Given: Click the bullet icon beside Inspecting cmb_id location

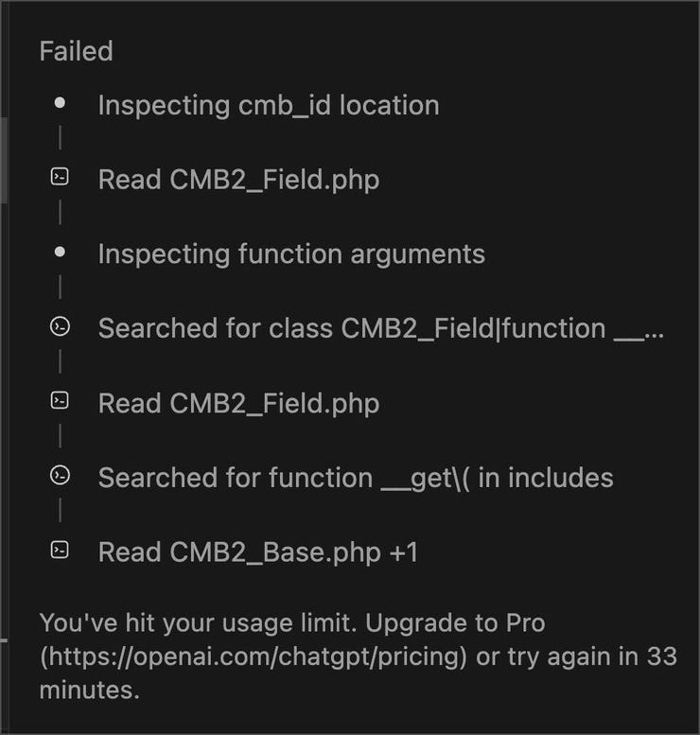Looking at the screenshot, I should click(60, 104).
